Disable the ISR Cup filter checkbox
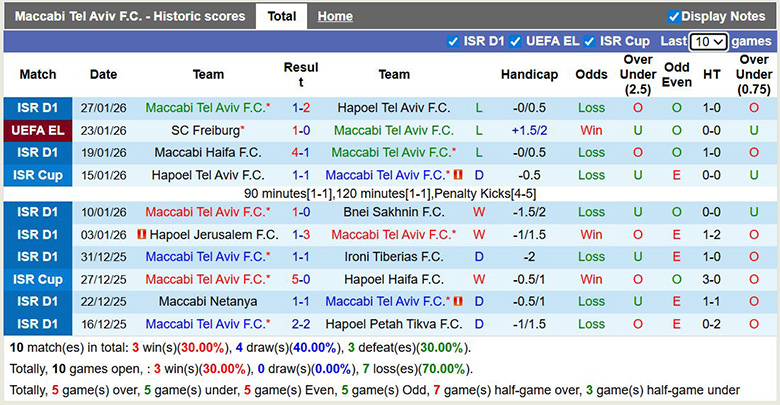The width and height of the screenshot is (780, 405). pos(590,41)
